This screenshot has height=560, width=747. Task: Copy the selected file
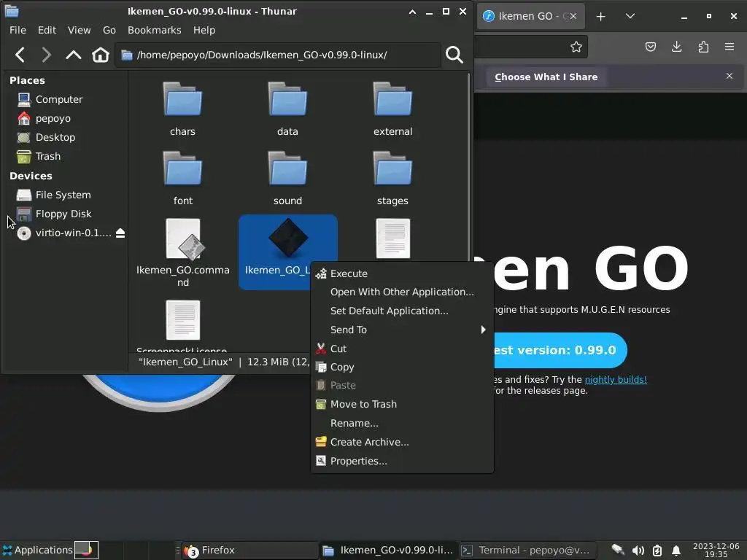[402, 367]
